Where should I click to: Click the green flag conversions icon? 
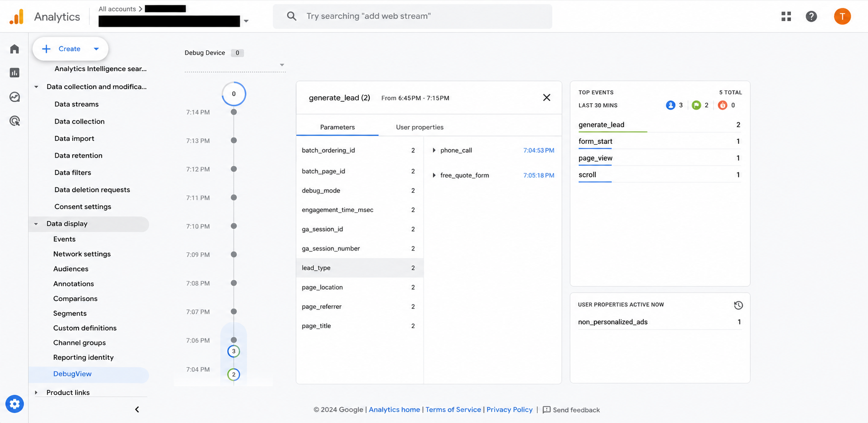pyautogui.click(x=696, y=105)
